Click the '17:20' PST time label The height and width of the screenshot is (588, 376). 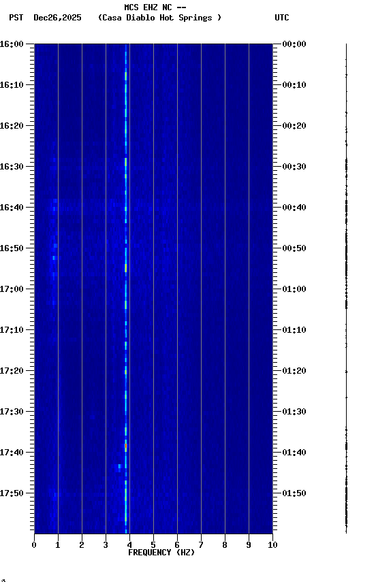pyautogui.click(x=12, y=372)
